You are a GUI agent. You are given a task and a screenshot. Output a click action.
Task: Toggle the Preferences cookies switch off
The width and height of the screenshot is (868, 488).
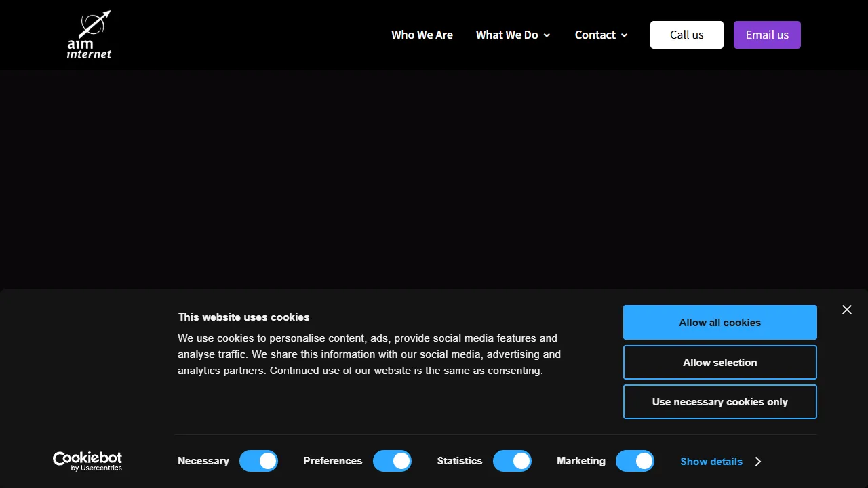(392, 461)
